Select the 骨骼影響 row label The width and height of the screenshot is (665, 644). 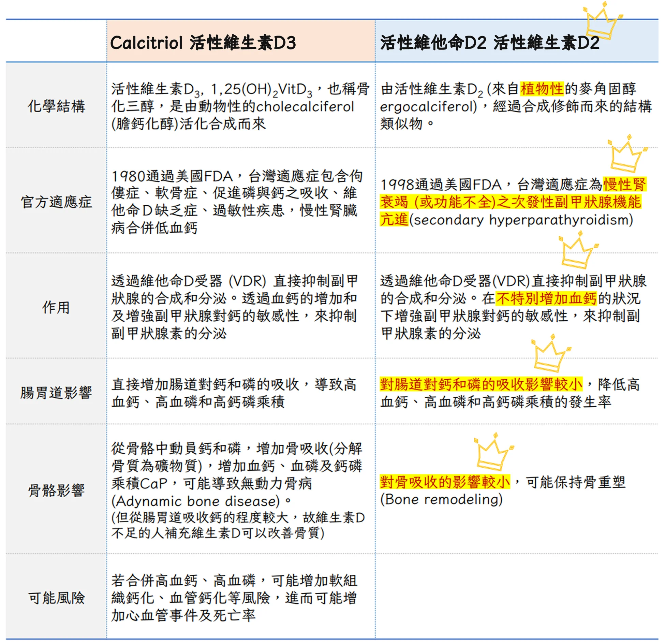coord(56,491)
